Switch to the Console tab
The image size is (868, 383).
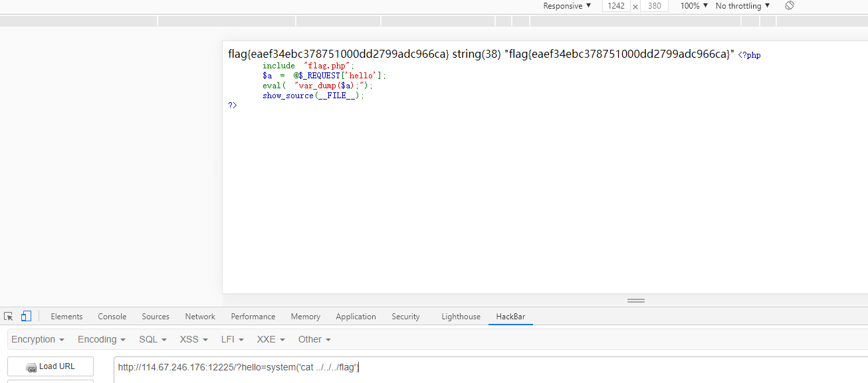point(112,317)
